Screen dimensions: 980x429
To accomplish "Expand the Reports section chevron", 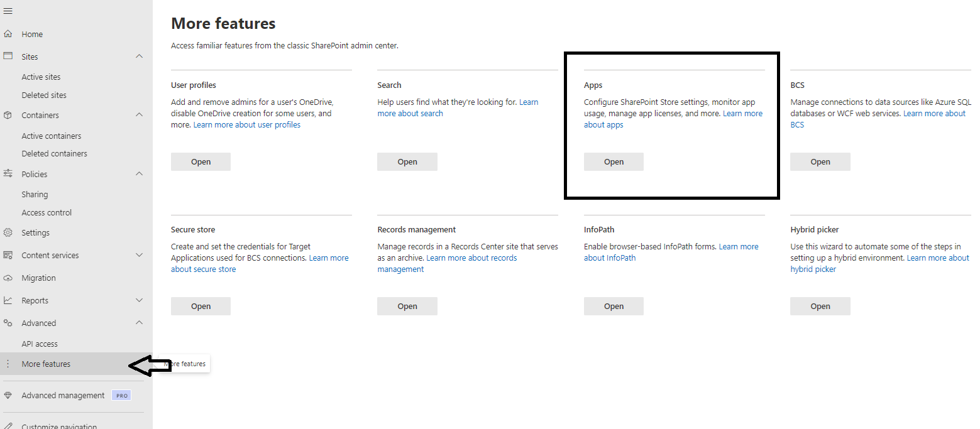I will point(140,300).
